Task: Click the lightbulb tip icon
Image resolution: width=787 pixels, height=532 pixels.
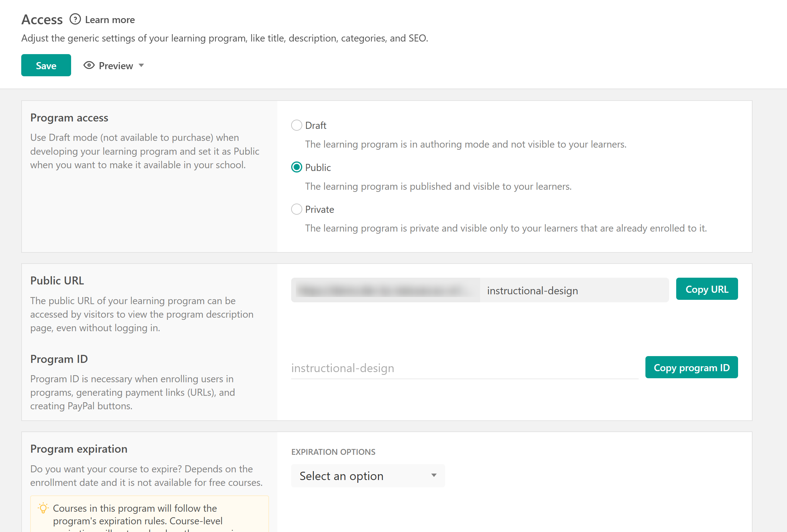Action: tap(43, 508)
